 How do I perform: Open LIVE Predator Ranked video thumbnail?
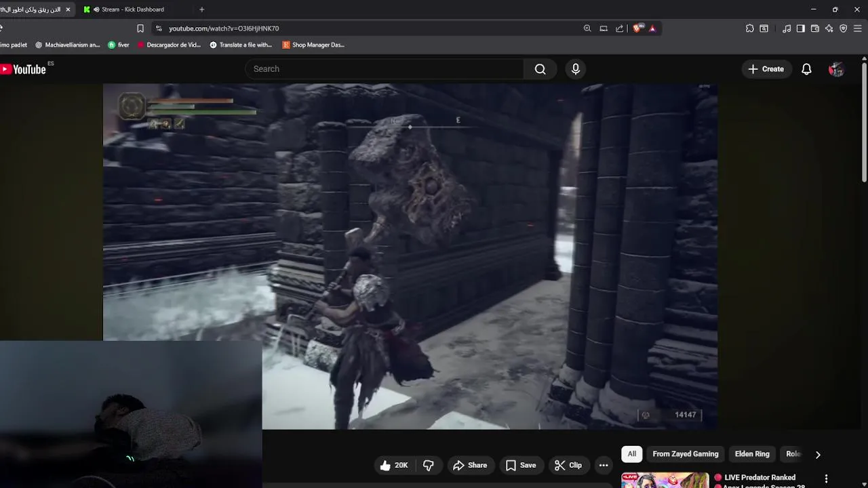click(665, 480)
